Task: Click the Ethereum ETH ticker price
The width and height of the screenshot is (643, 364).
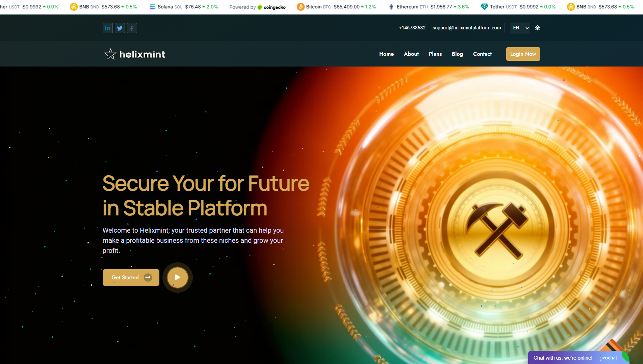Action: click(441, 7)
